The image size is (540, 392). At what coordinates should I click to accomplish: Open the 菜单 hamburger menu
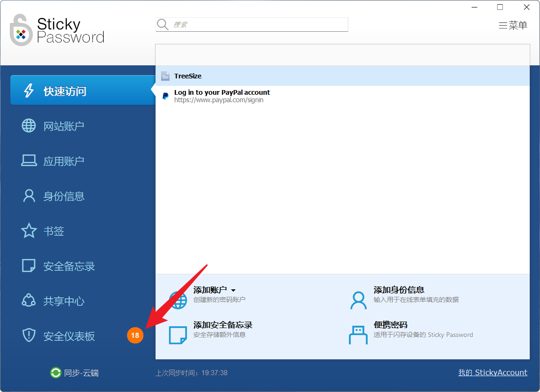pyautogui.click(x=513, y=25)
